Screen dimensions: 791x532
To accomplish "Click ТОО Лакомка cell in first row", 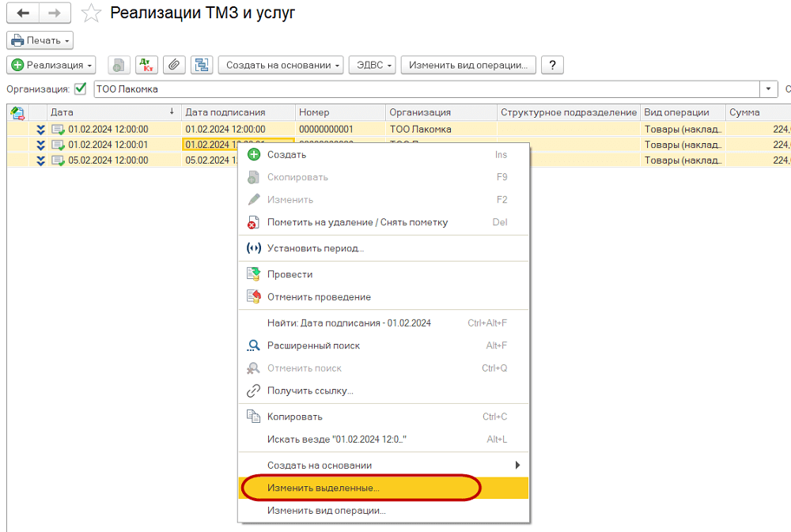I will point(420,129).
